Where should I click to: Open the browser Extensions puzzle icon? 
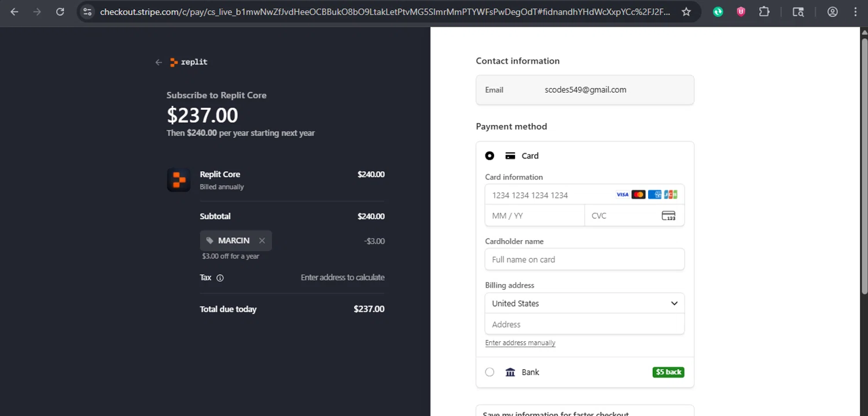click(764, 12)
